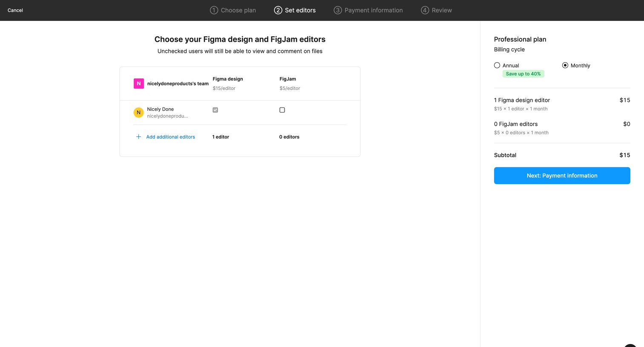Click the Save up to 40% badge

tap(523, 74)
